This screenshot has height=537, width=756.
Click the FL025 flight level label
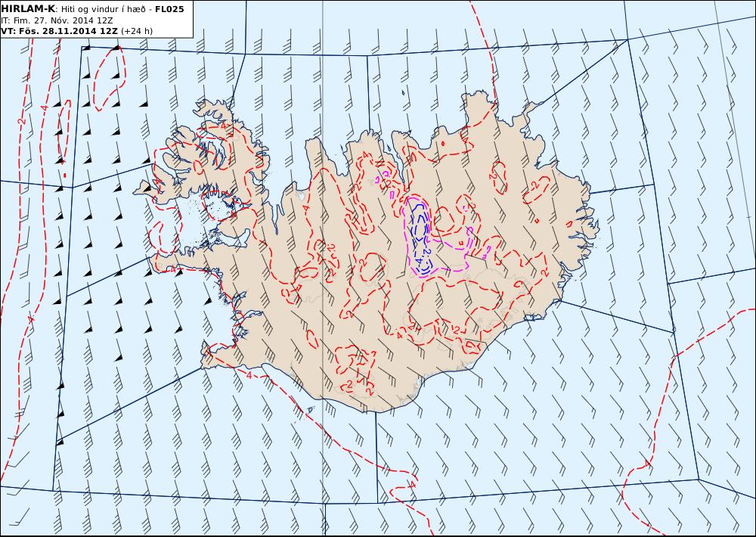(x=169, y=9)
